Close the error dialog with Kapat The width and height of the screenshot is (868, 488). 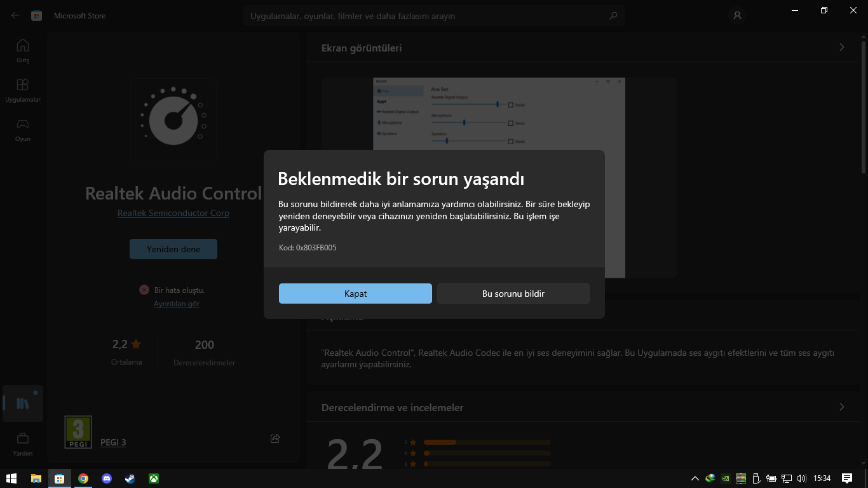click(x=355, y=294)
